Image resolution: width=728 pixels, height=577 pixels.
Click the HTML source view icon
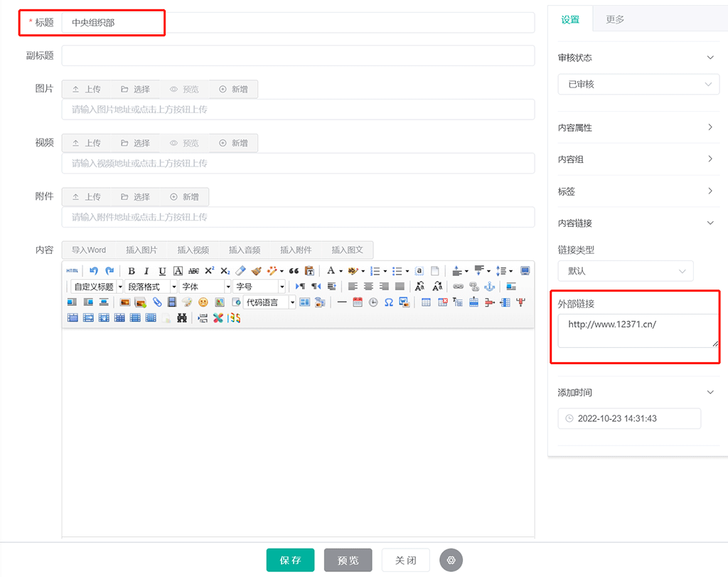tap(73, 271)
